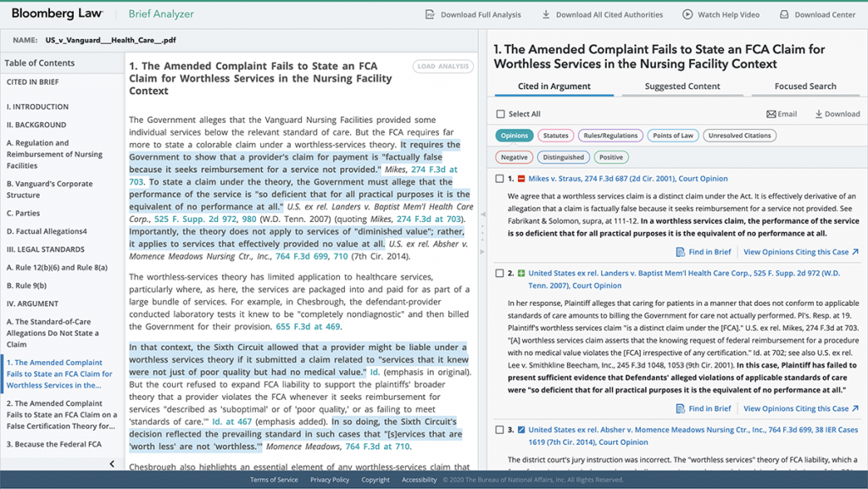Screen dimensions: 868x489
Task: Click the 274 F.3d at 703 citation after Mikes
Action: [294, 175]
